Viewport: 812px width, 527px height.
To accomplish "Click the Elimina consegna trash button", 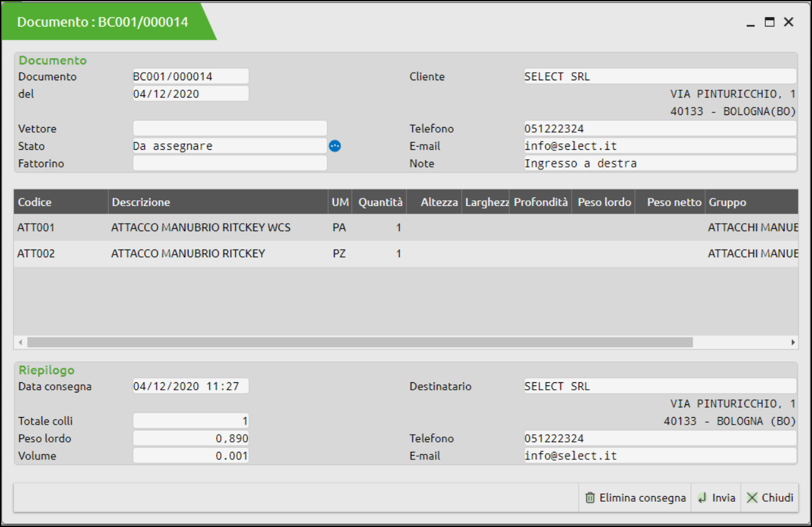I will [x=635, y=498].
